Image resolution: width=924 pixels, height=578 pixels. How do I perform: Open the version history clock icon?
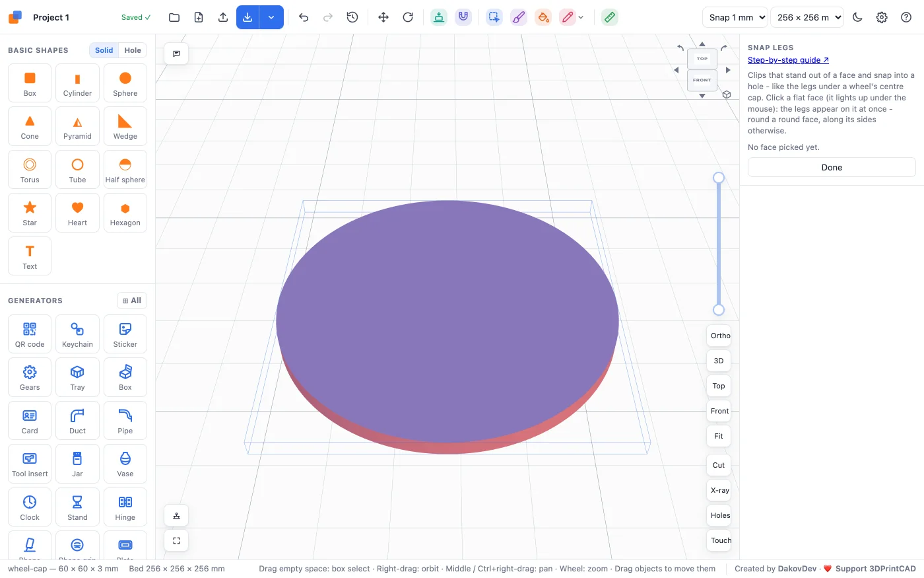[x=352, y=17]
